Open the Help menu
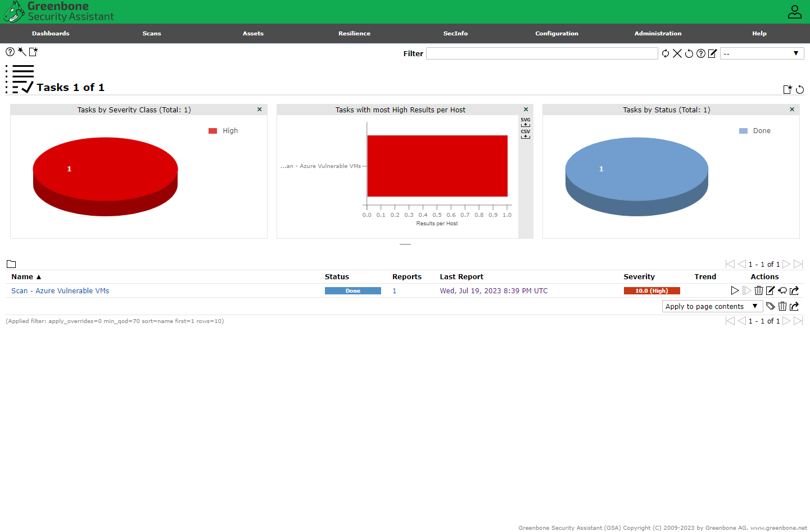 [x=759, y=34]
